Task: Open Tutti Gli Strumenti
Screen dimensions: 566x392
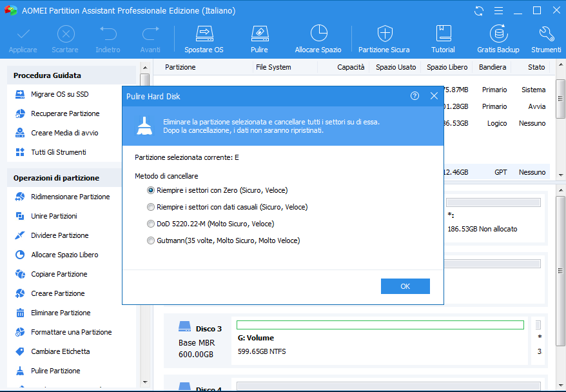Action: click(x=50, y=152)
